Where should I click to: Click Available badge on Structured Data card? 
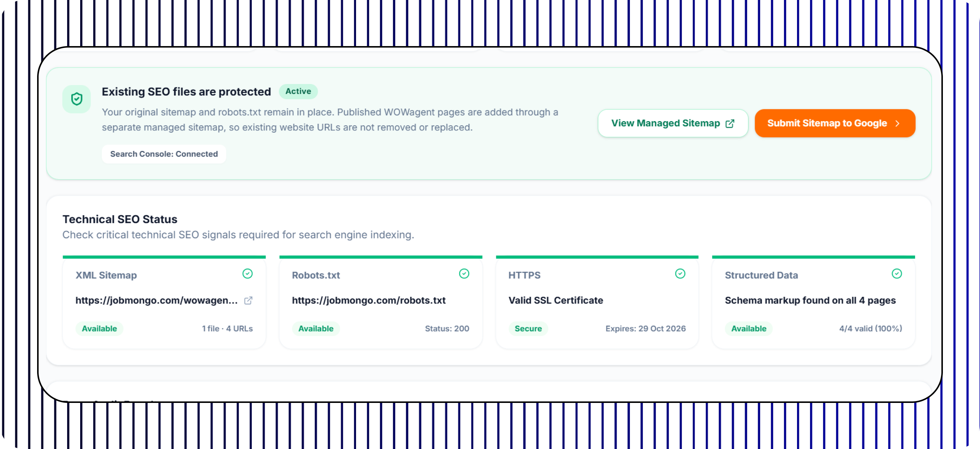[x=748, y=329]
